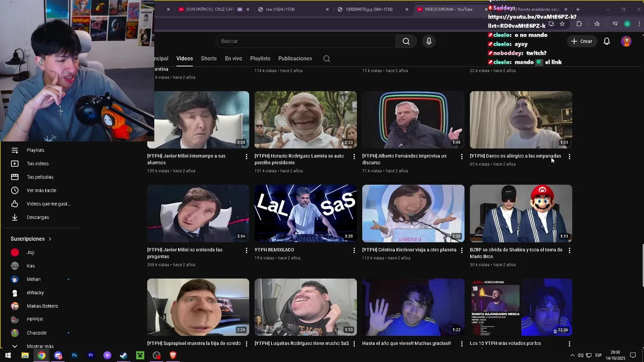644x362 pixels.
Task: Switch to Shorts channel tab
Action: pos(209,58)
